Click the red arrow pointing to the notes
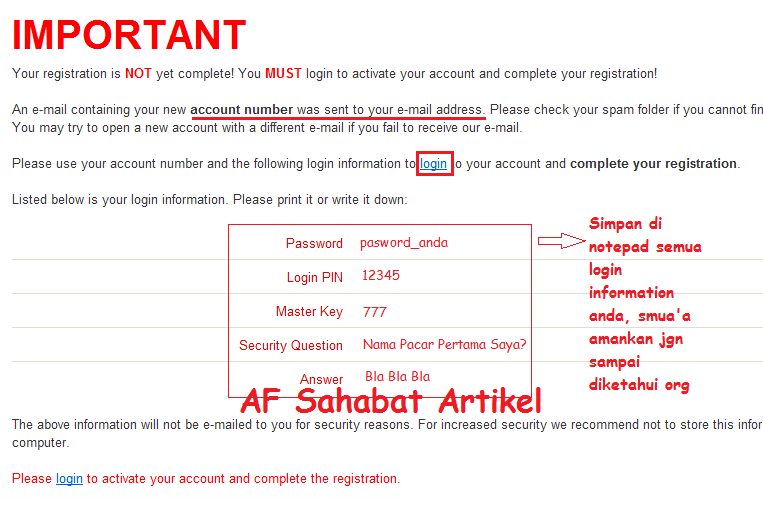 click(562, 241)
